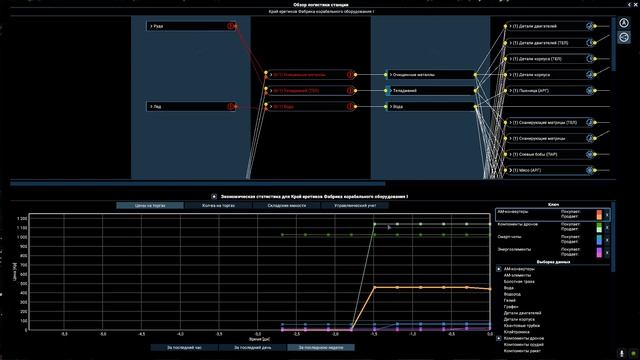Click the red warning icon on the Очищенные металлы module
Viewport: 640px width, 360px height.
point(350,75)
